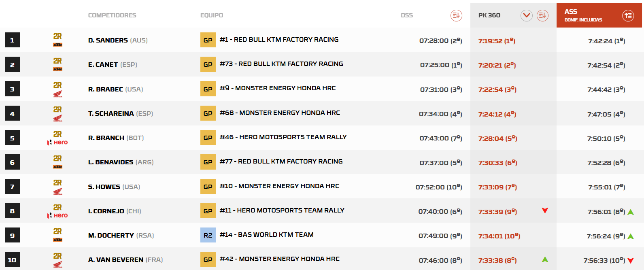Click the GP badge for #1 Red Bull KTM
Image resolution: width=644 pixels, height=270 pixels.
(208, 40)
